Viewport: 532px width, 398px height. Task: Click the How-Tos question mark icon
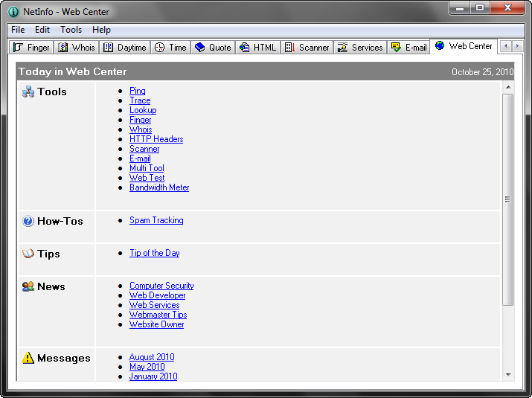click(28, 222)
